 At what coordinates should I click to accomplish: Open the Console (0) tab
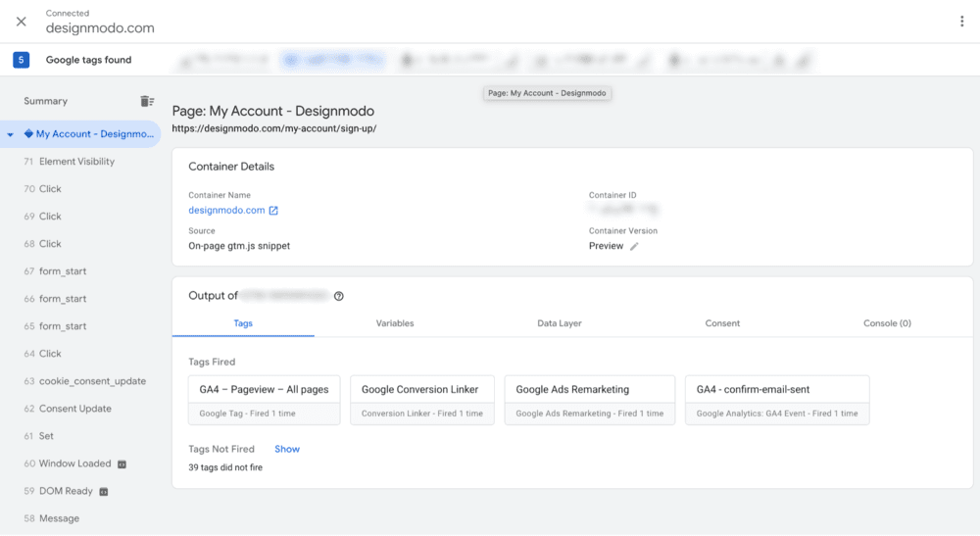(886, 323)
